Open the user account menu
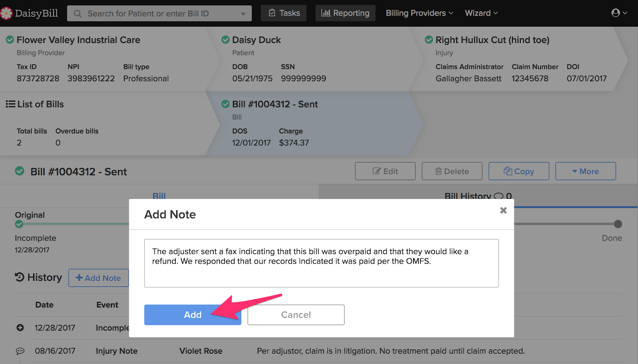638x364 pixels. (x=619, y=13)
